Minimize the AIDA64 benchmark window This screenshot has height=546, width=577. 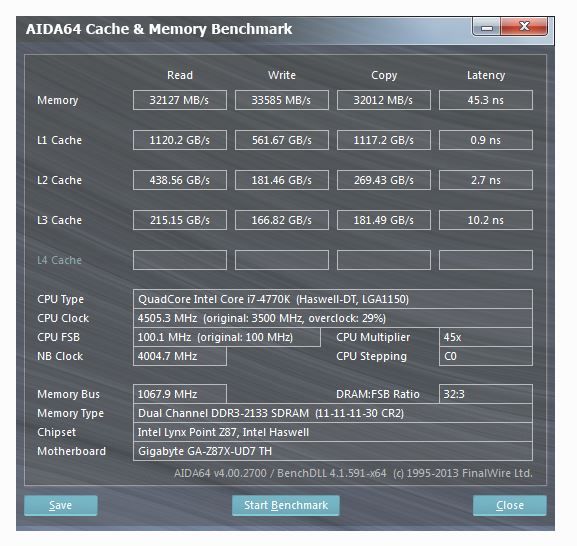(x=486, y=27)
